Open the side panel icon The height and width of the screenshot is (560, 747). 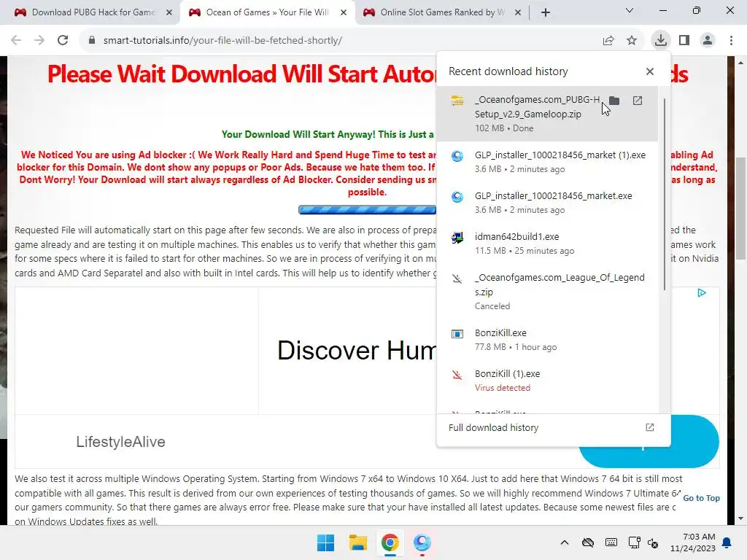coord(684,41)
